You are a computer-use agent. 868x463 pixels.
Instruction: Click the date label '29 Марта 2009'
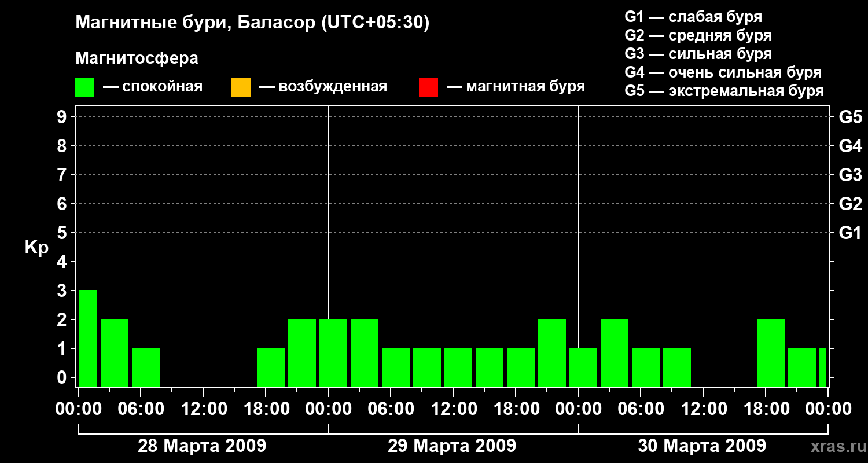click(452, 446)
